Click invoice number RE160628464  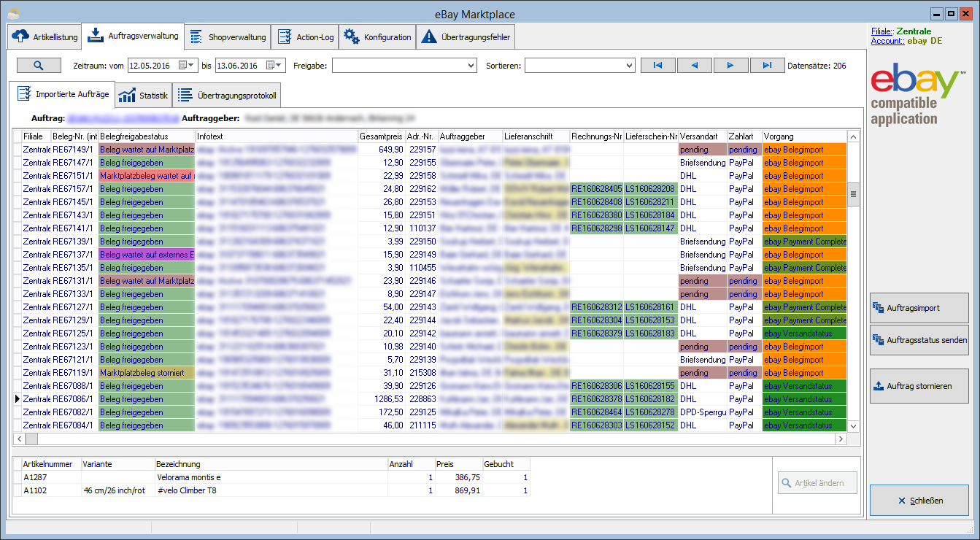(x=596, y=412)
